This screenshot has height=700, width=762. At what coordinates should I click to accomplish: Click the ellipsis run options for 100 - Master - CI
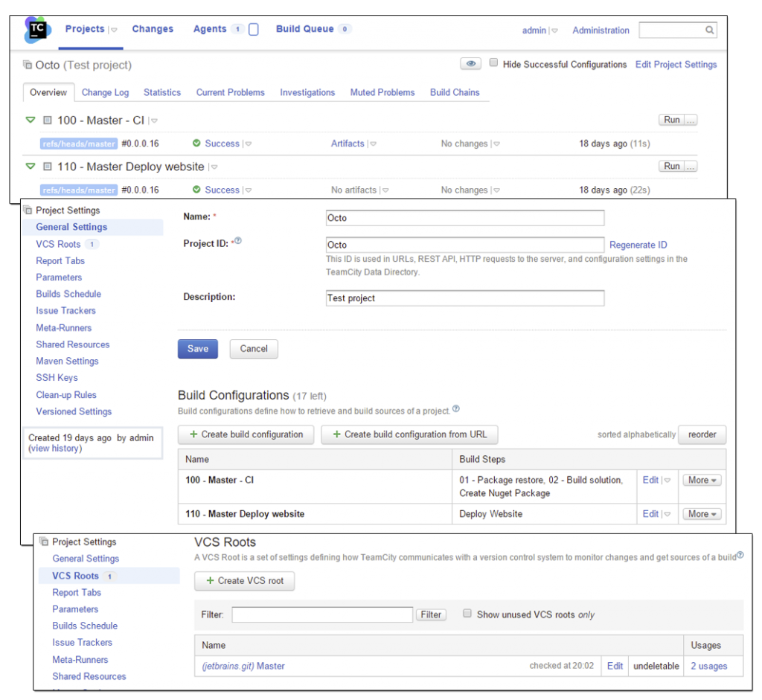point(691,120)
